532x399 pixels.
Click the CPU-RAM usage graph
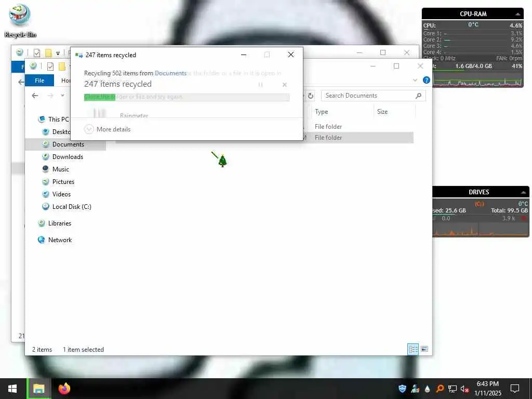click(477, 82)
